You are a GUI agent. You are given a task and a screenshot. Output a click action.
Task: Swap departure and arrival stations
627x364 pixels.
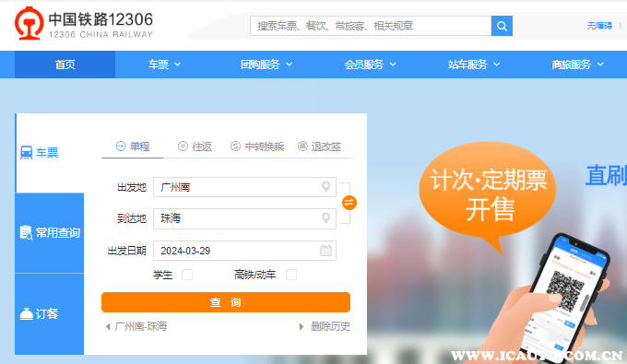[x=349, y=203]
